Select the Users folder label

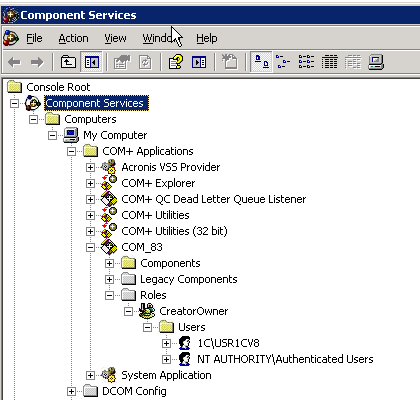point(192,327)
